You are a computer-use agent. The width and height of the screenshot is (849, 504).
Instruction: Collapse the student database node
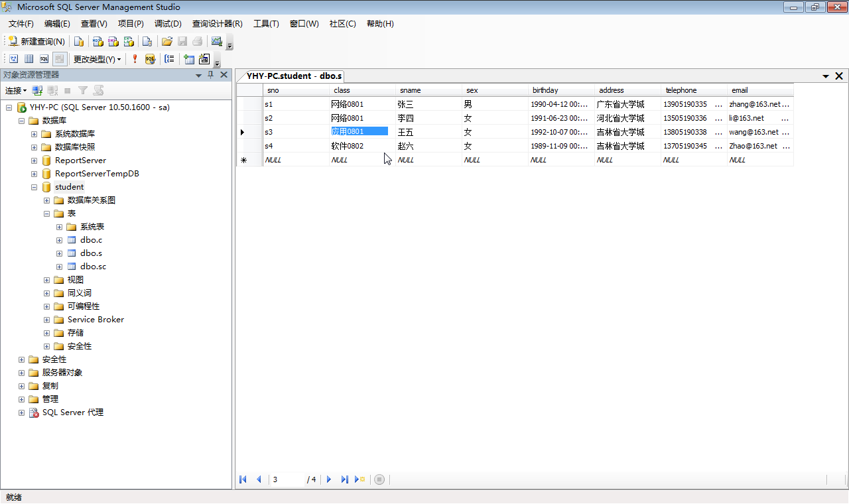pyautogui.click(x=34, y=187)
